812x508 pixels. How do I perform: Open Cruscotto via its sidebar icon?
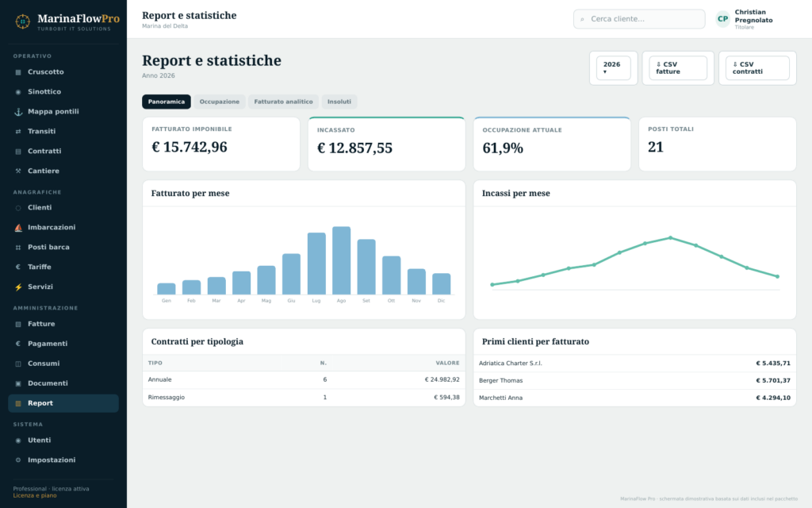[x=18, y=72]
